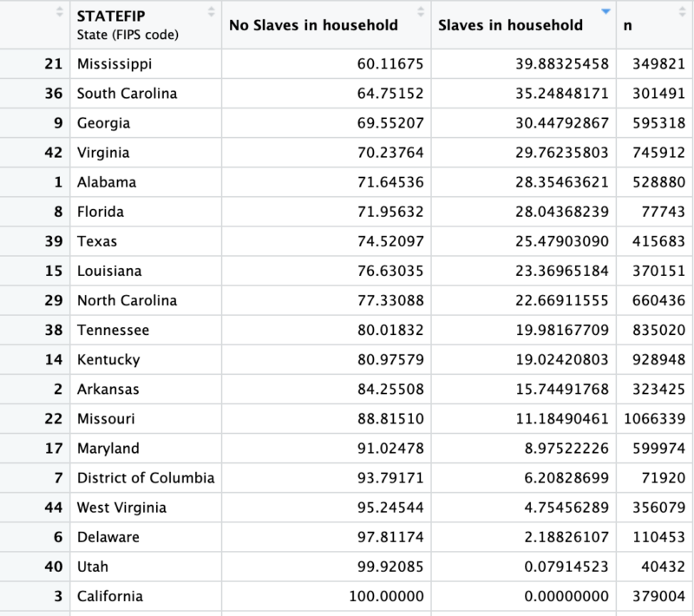Sort by the STATEFIP column arrows
The height and width of the screenshot is (616, 694).
pyautogui.click(x=211, y=12)
